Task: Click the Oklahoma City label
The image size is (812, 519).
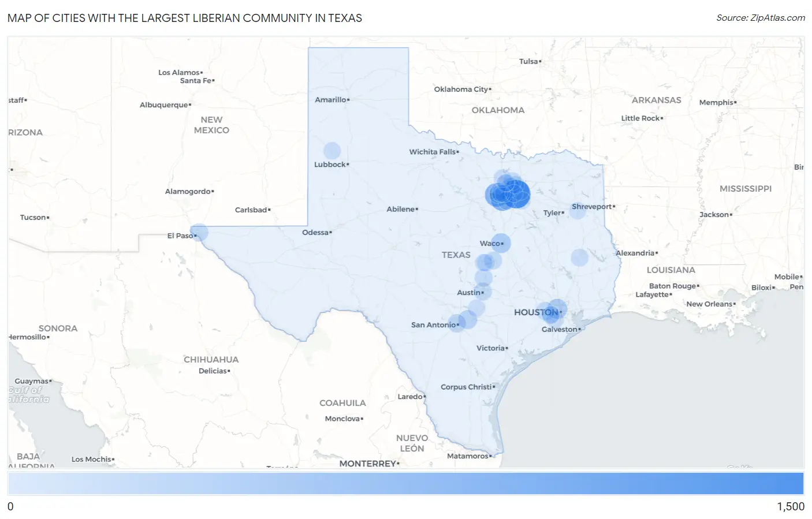Action: [461, 89]
